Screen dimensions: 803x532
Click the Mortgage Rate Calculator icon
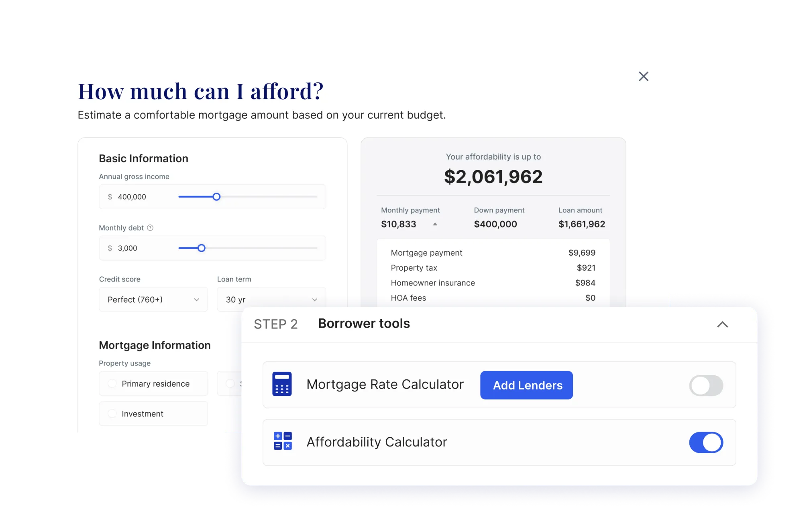(282, 384)
